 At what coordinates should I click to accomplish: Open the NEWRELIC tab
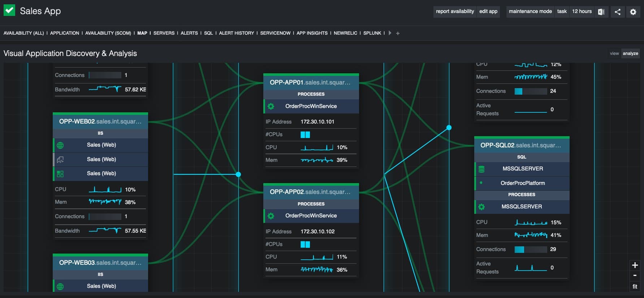pos(345,33)
